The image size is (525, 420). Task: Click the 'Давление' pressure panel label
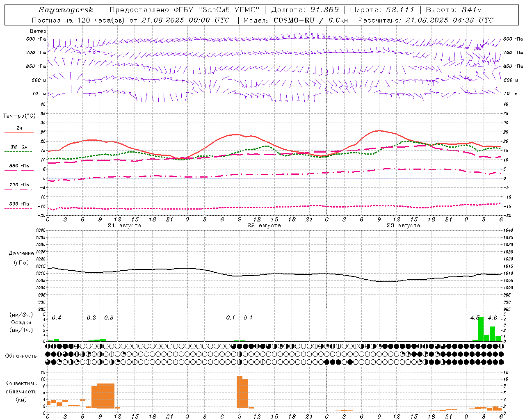21,253
